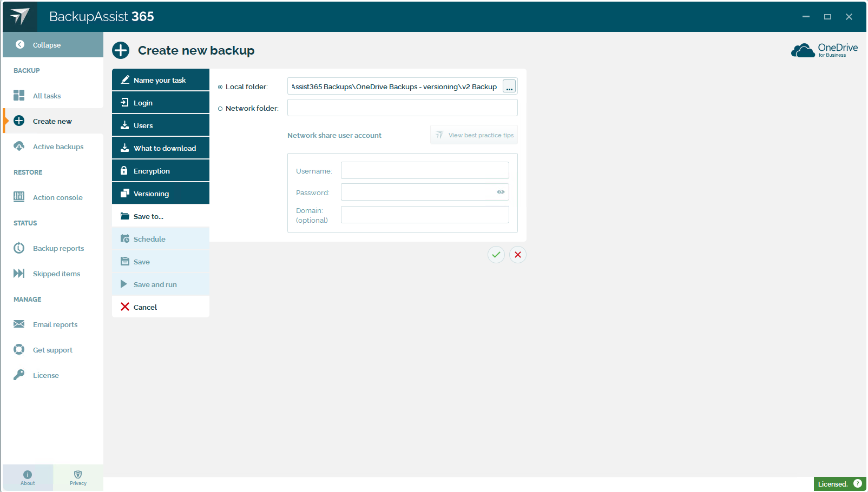Click the Create new plus icon in sidebar
This screenshot has width=868, height=492.
click(19, 121)
